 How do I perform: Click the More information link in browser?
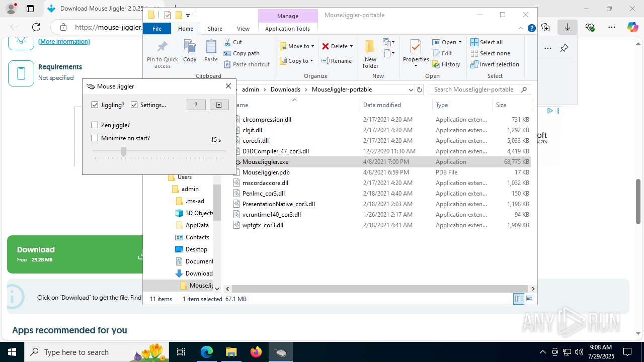coord(64,42)
